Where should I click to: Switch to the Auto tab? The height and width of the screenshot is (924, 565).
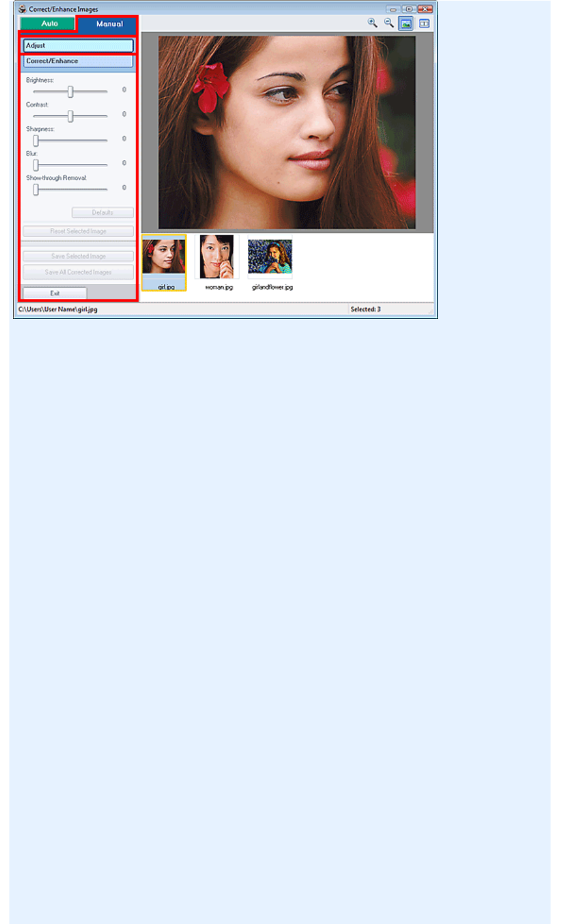click(48, 24)
